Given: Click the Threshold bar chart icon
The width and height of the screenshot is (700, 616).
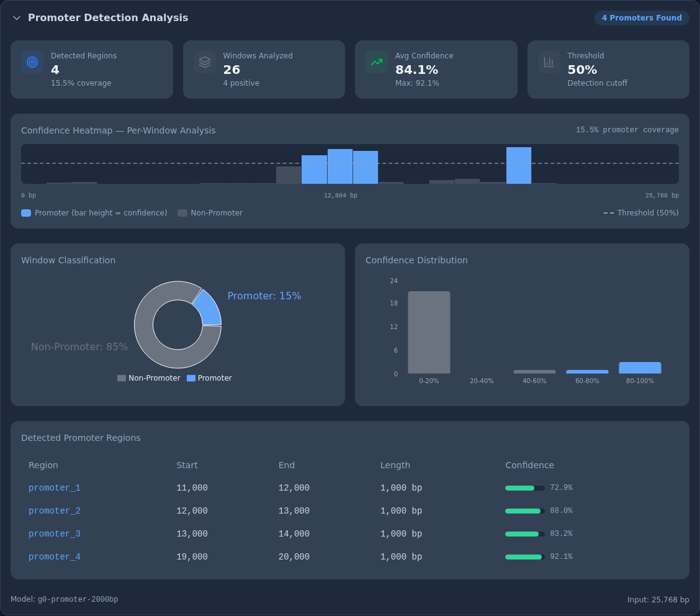Looking at the screenshot, I should 549,62.
